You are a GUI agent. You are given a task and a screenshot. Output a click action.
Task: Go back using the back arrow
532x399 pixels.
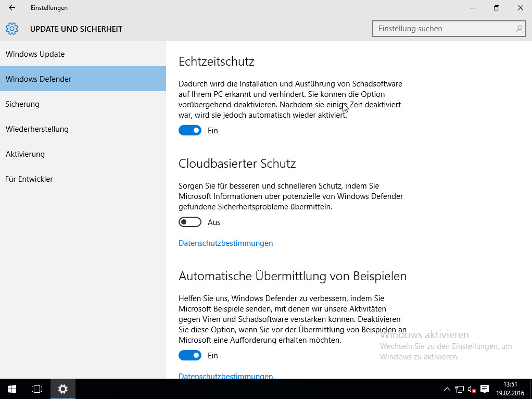pos(12,7)
